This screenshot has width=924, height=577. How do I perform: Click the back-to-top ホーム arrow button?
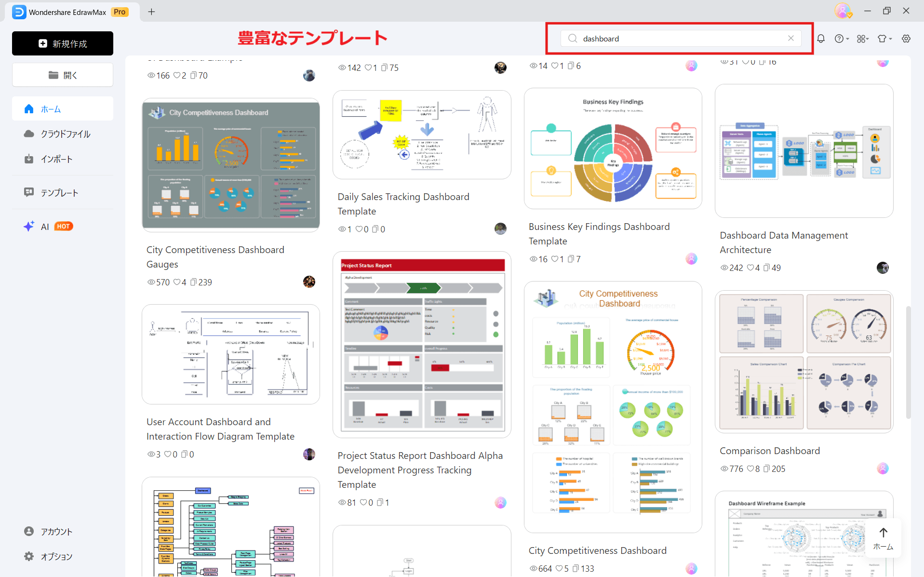(x=883, y=538)
